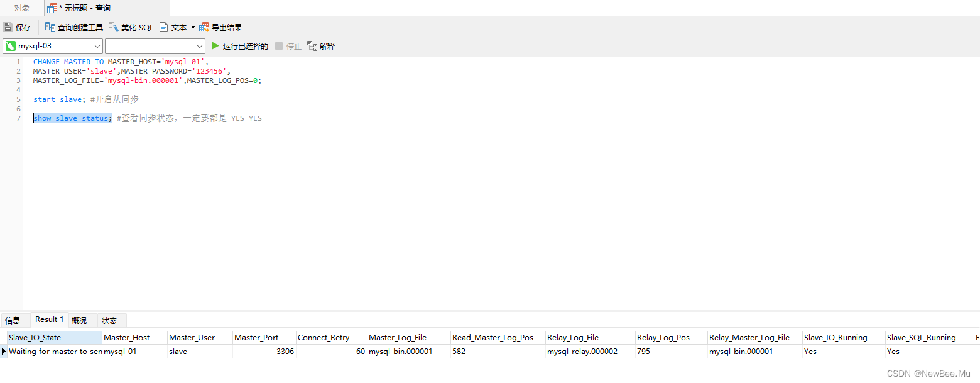Click Beautify SQL (美化 SQL)
The height and width of the screenshot is (383, 980).
(131, 27)
